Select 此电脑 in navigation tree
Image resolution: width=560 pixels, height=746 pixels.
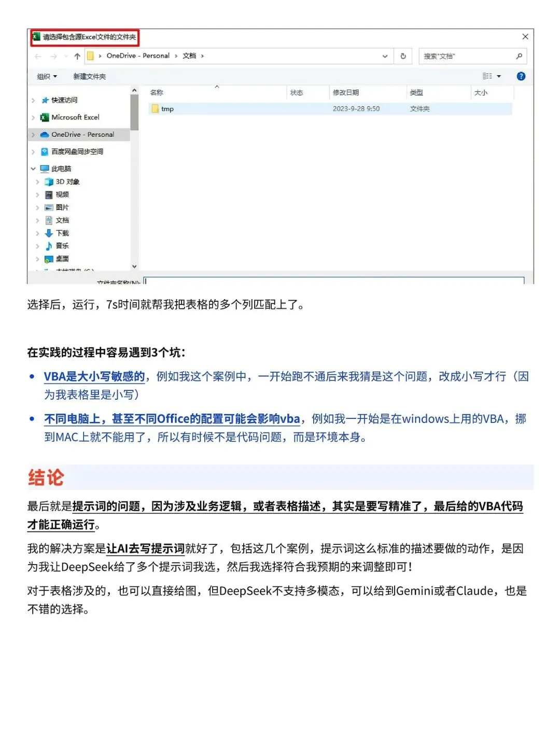tap(61, 168)
